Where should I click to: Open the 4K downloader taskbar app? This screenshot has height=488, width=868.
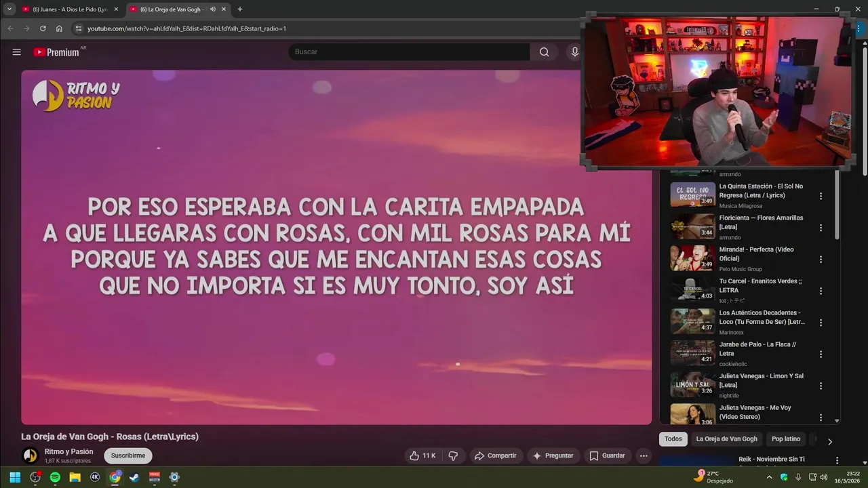[x=95, y=477]
